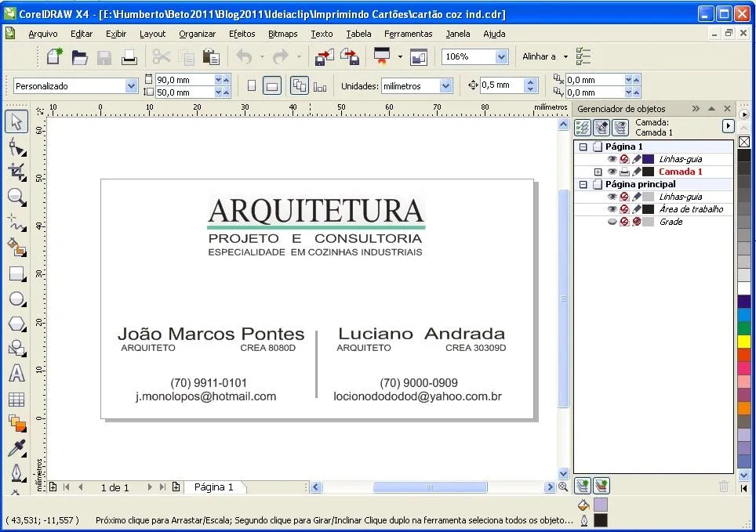756x532 pixels.
Task: Select the Freehand drawing tool
Action: click(17, 223)
